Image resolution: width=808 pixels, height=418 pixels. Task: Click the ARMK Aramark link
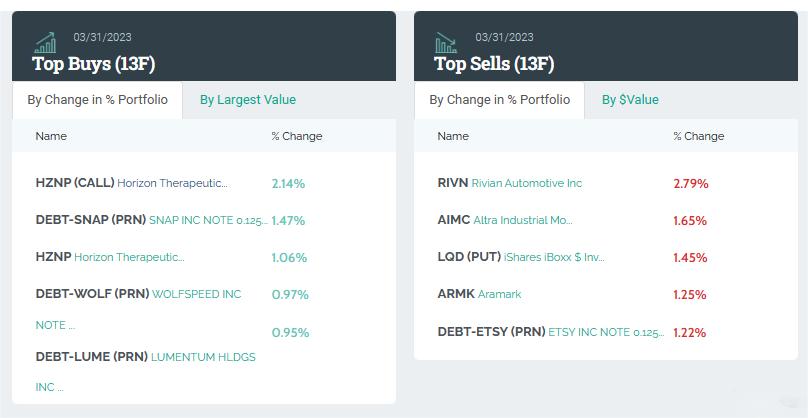(x=479, y=294)
